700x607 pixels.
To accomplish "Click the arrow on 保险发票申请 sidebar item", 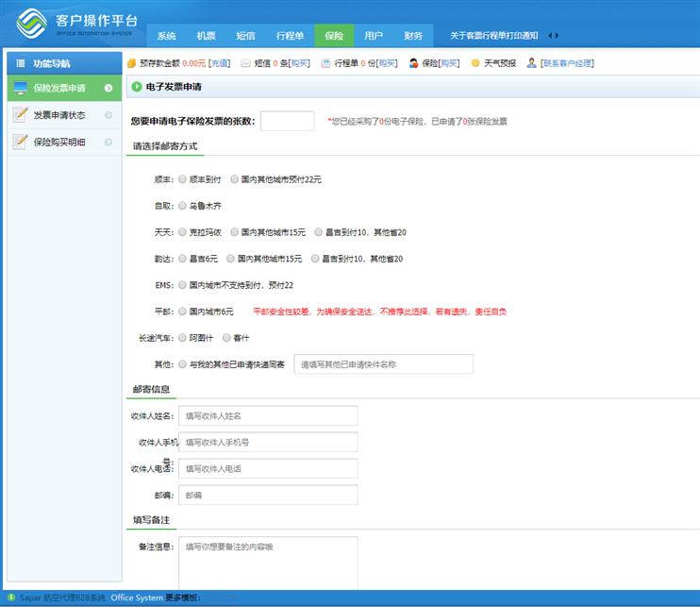I will coord(108,89).
